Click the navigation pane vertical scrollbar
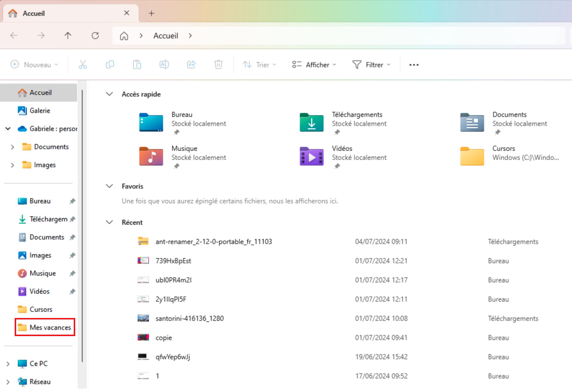Image resolution: width=572 pixels, height=392 pixels. (x=82, y=225)
